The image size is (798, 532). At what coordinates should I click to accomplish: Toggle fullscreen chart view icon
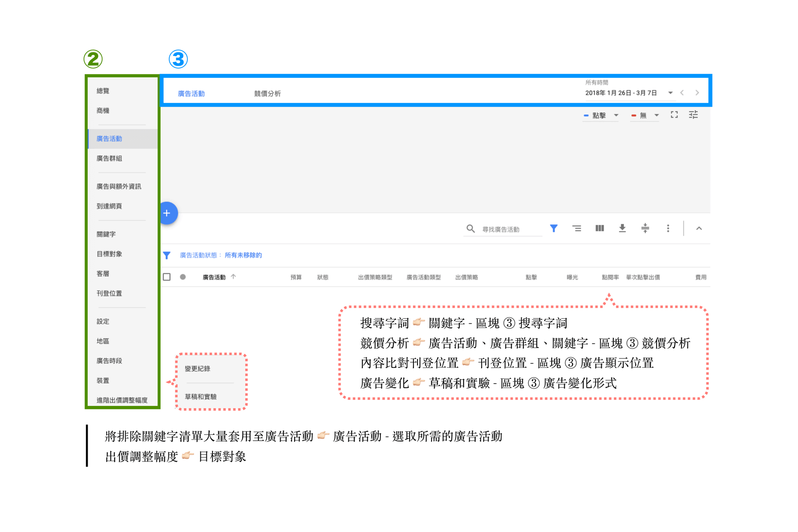674,115
